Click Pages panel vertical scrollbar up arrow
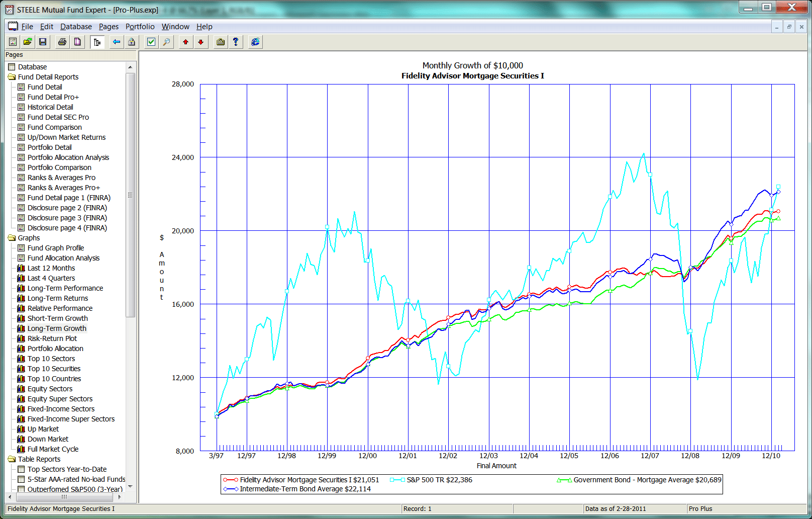 (x=130, y=67)
